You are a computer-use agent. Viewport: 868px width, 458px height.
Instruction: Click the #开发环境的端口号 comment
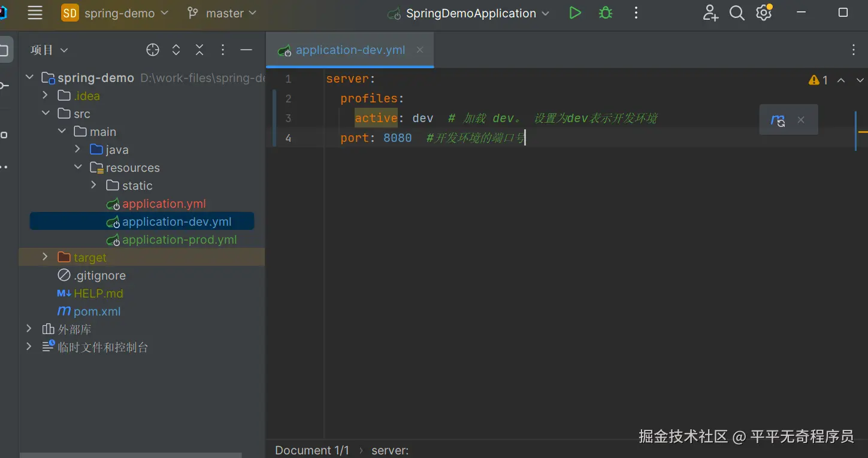(476, 138)
